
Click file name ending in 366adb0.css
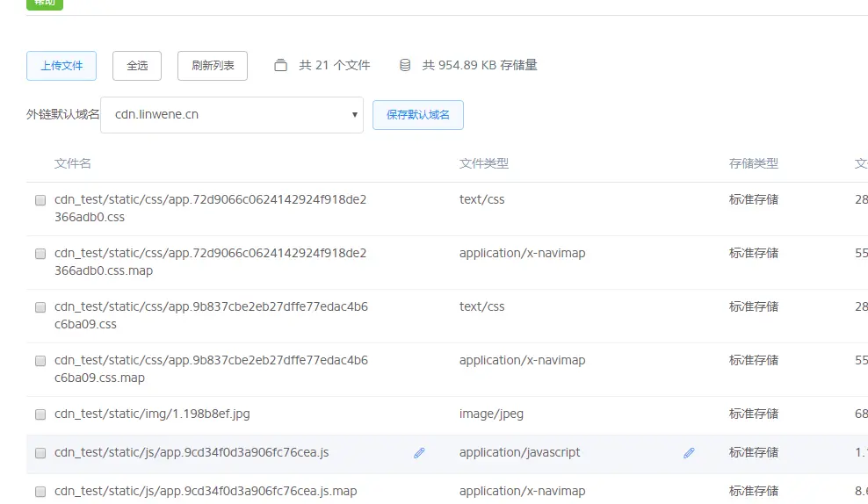210,208
